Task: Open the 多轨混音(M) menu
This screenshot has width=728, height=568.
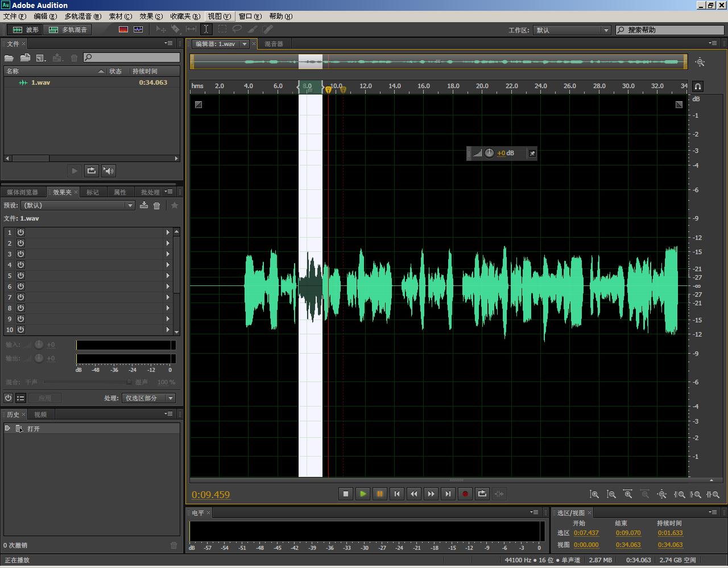Action: (83, 16)
